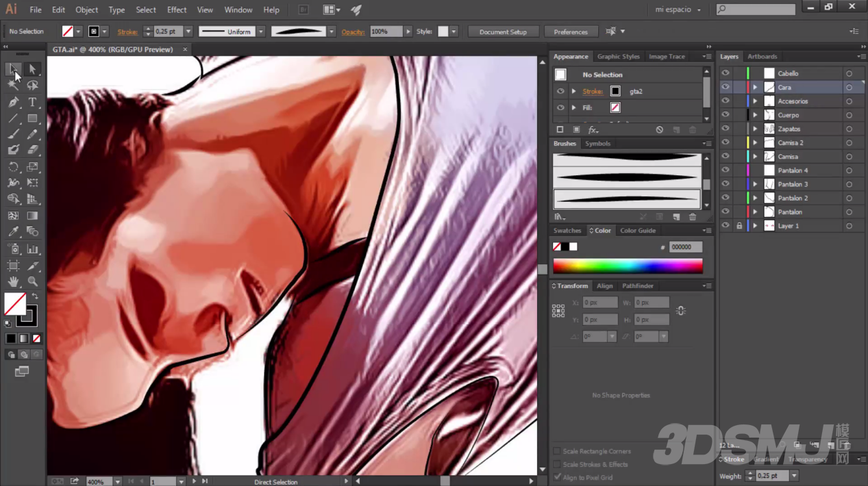868x486 pixels.
Task: Click the Preferences button
Action: tap(571, 31)
